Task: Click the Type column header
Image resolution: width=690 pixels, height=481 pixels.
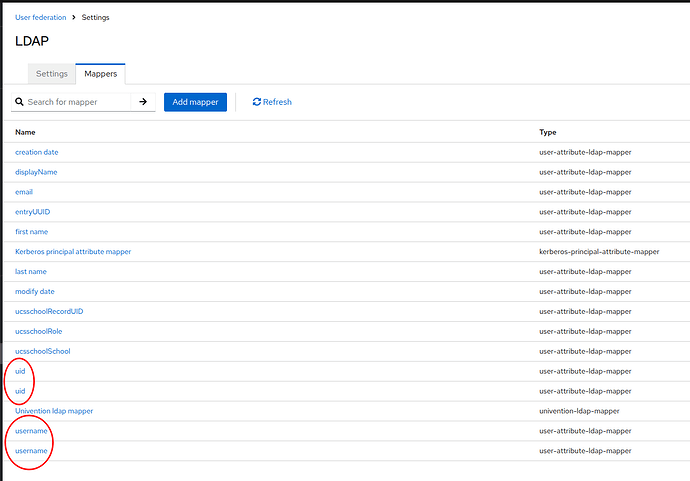Action: pos(548,132)
